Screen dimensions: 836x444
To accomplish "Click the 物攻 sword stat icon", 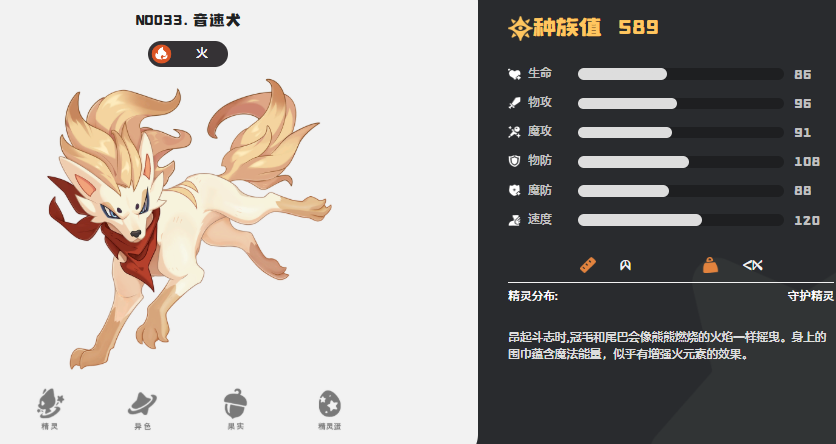I will coord(514,103).
